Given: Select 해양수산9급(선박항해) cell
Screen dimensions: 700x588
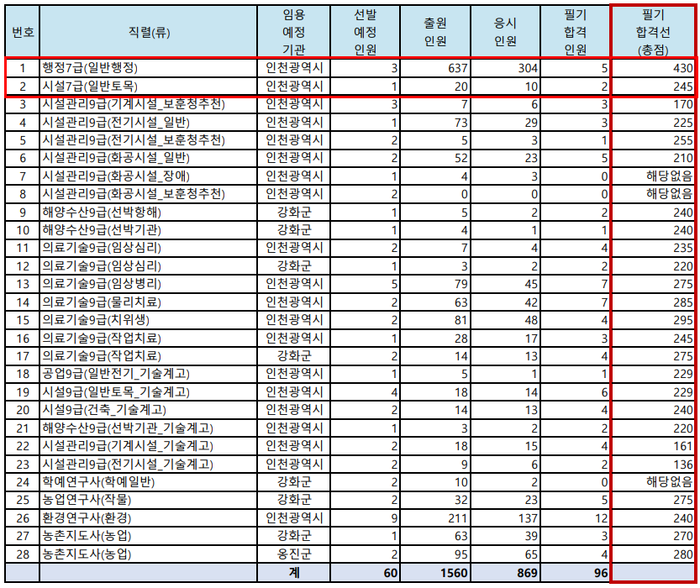Looking at the screenshot, I should point(148,212).
